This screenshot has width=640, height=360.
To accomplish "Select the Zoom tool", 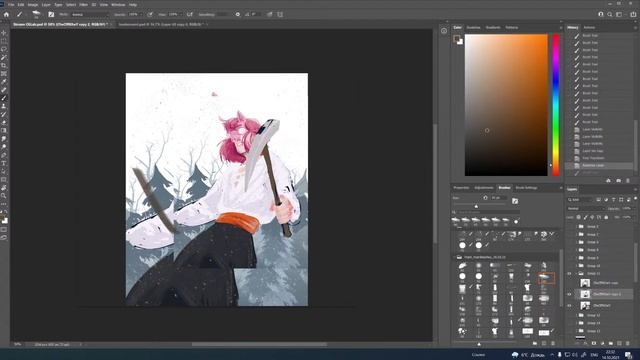I will [4, 196].
